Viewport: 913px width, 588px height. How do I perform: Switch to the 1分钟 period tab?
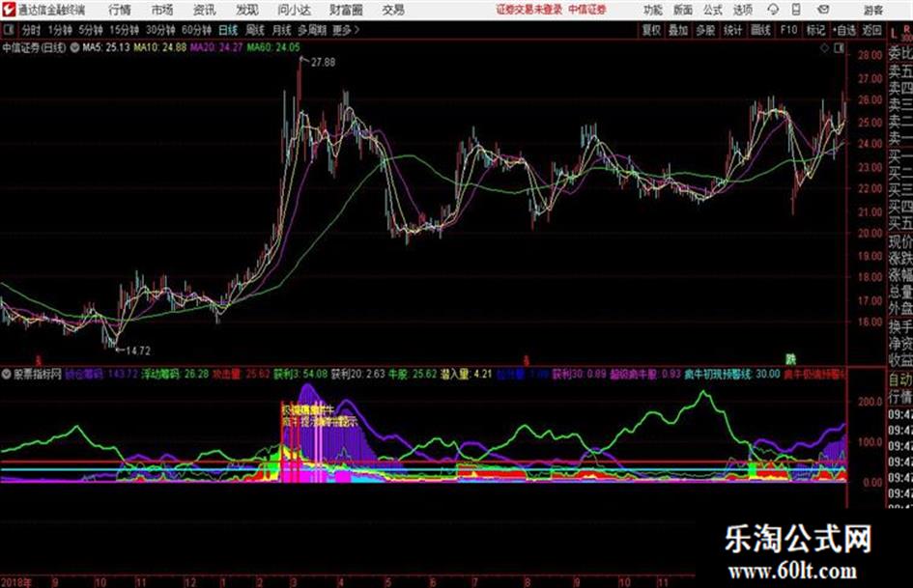(x=59, y=30)
